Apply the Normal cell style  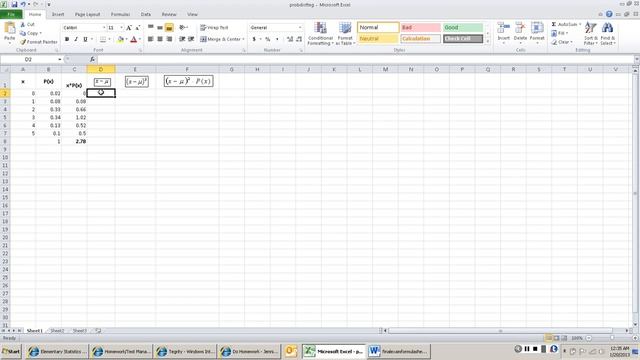coord(378,27)
